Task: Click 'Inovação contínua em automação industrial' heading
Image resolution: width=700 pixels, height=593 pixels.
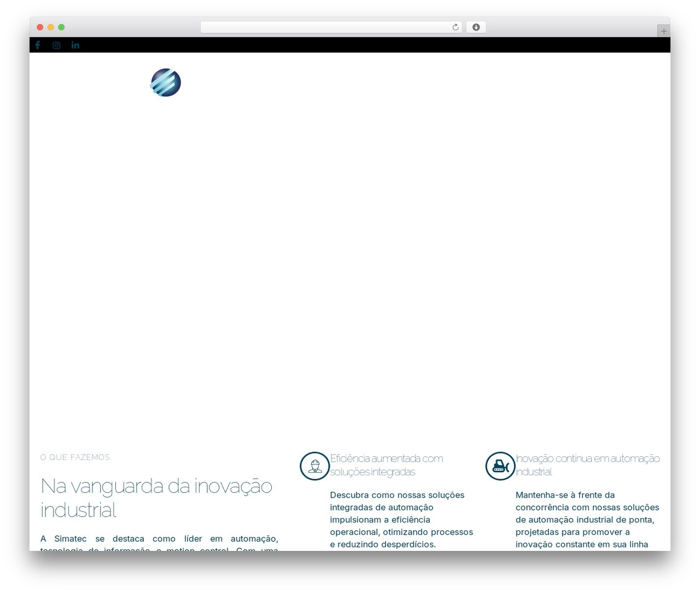Action: (x=588, y=465)
